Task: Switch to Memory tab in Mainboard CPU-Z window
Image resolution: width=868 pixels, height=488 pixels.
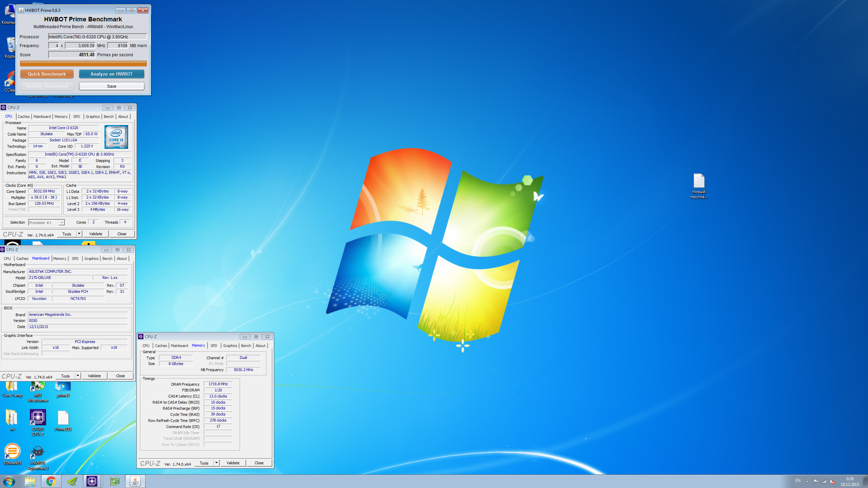Action: pyautogui.click(x=60, y=259)
